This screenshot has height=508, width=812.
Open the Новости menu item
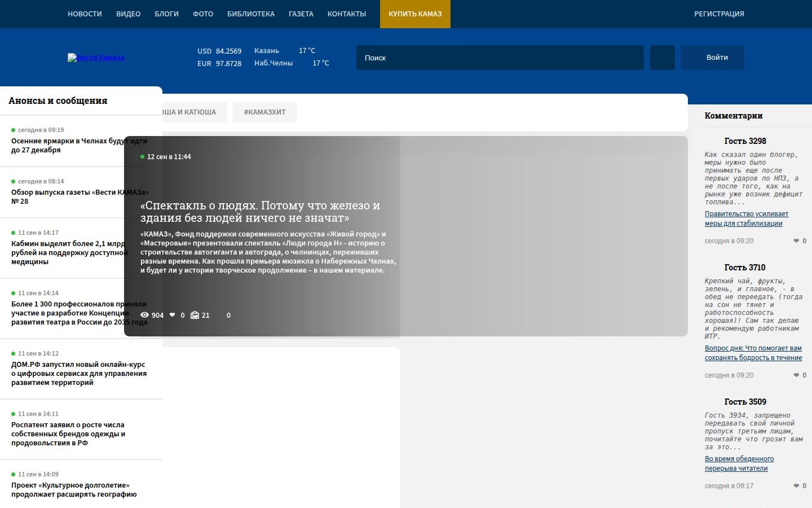pos(85,14)
